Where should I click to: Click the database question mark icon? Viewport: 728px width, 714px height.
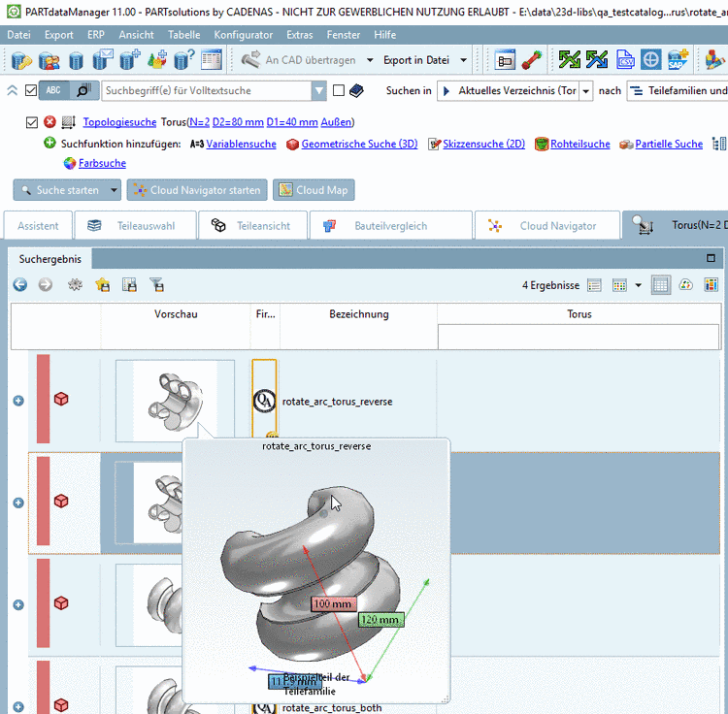(183, 60)
